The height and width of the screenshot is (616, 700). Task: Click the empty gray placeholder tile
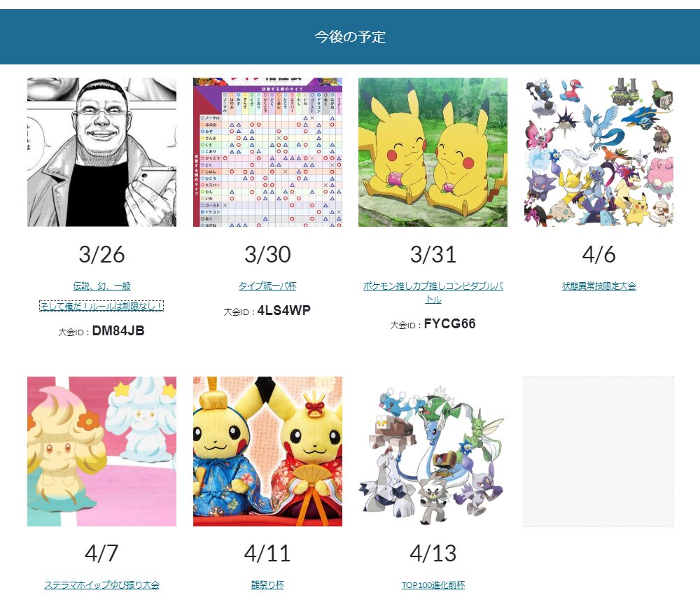coord(598,451)
